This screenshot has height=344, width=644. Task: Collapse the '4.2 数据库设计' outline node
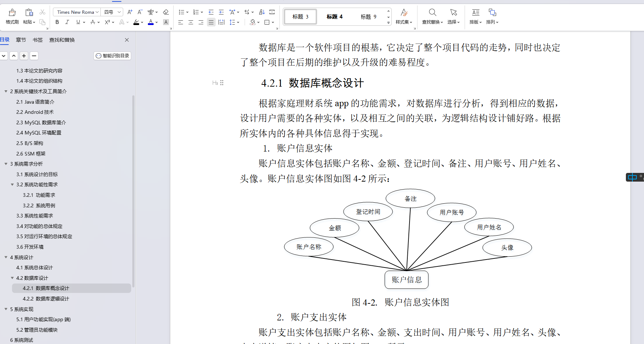click(x=12, y=278)
